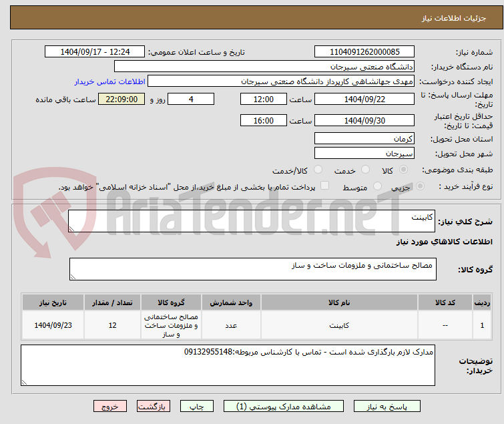This screenshot has width=504, height=424.
Task: Click the عدد unit cell
Action: (231, 325)
